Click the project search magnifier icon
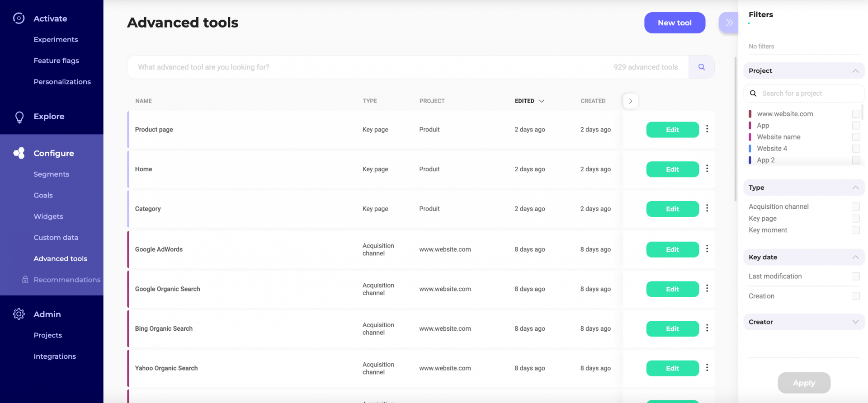This screenshot has width=868, height=403. pyautogui.click(x=753, y=94)
